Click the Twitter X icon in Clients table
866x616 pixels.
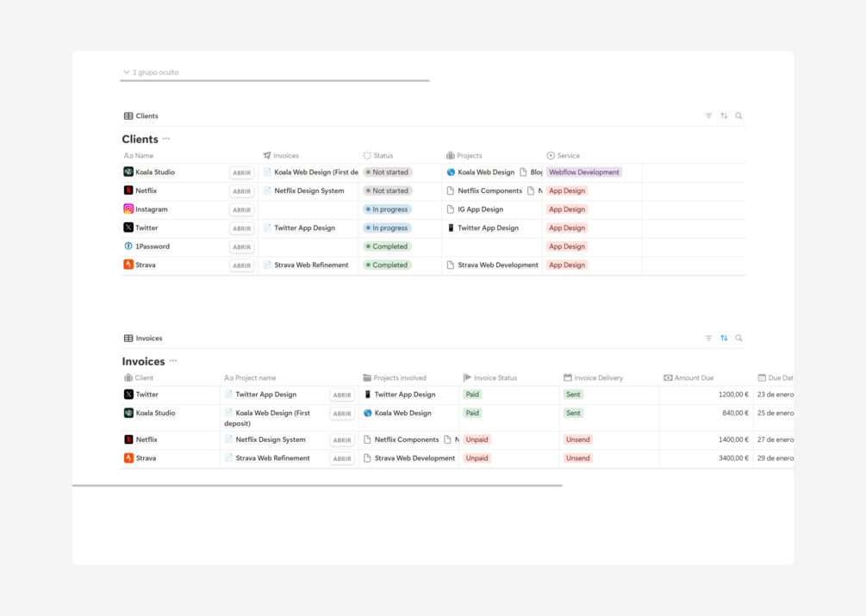pos(128,227)
